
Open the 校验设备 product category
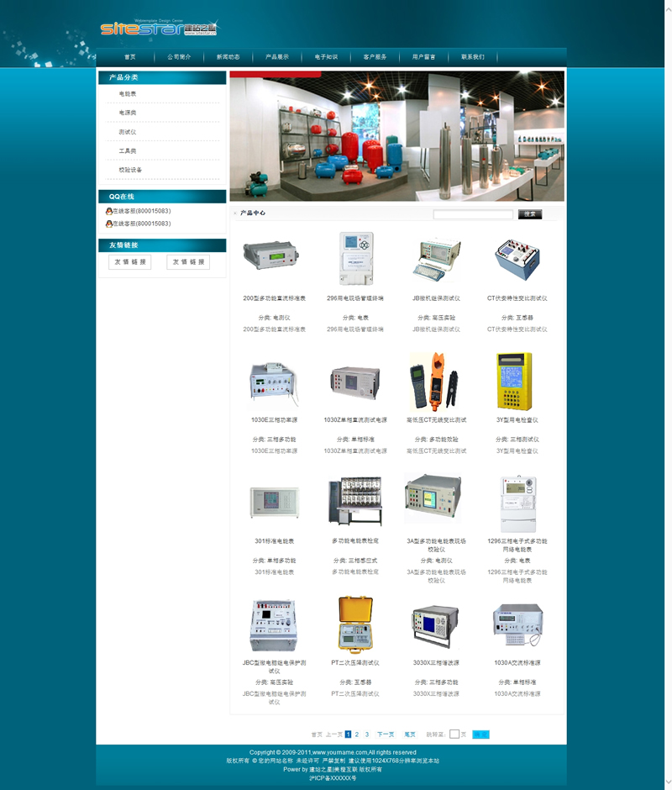pos(130,170)
